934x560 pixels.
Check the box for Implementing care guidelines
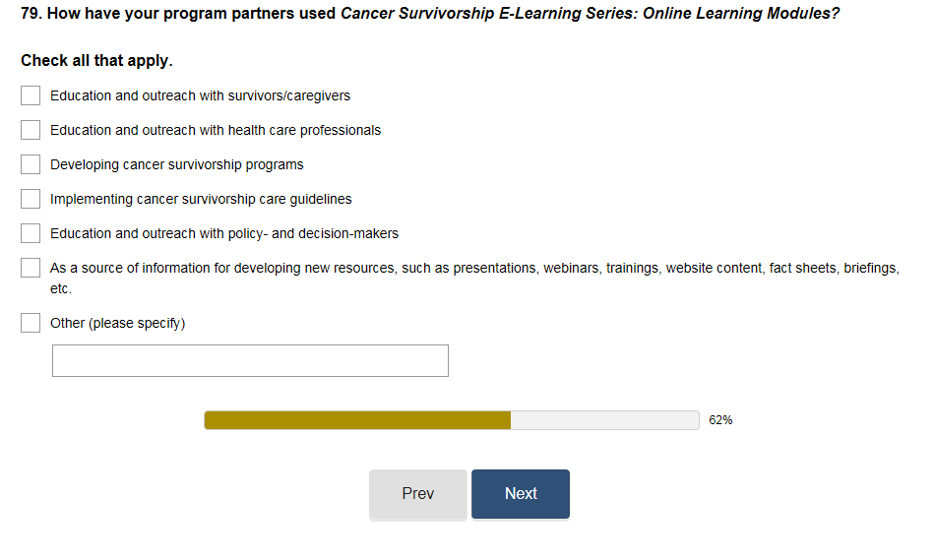click(x=31, y=199)
